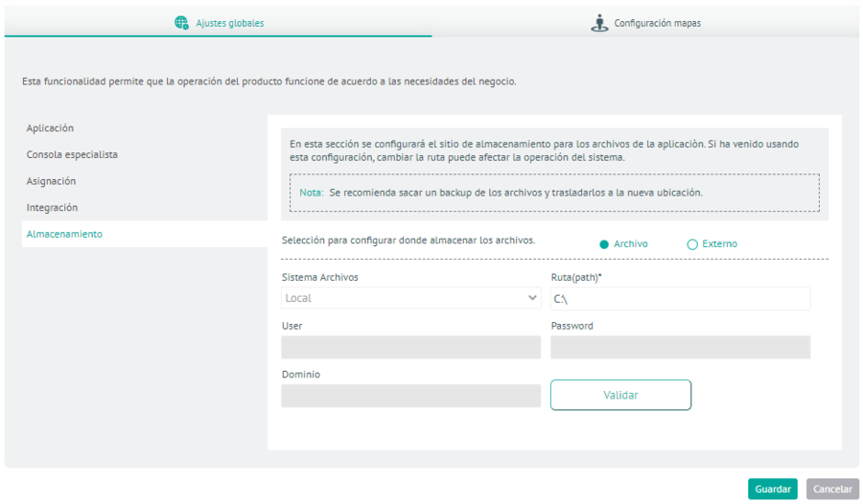Click the Password input field

680,347
